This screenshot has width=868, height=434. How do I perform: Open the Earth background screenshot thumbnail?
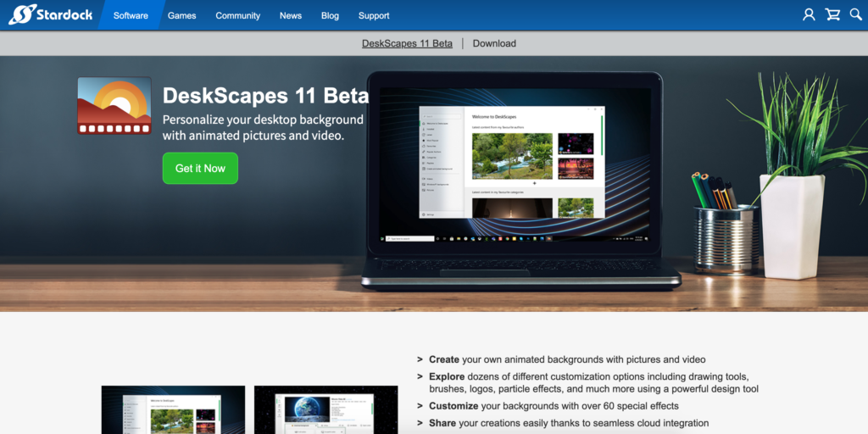(326, 409)
